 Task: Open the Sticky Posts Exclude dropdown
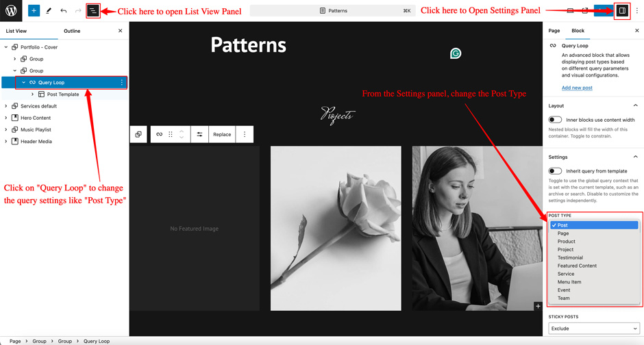pos(593,329)
